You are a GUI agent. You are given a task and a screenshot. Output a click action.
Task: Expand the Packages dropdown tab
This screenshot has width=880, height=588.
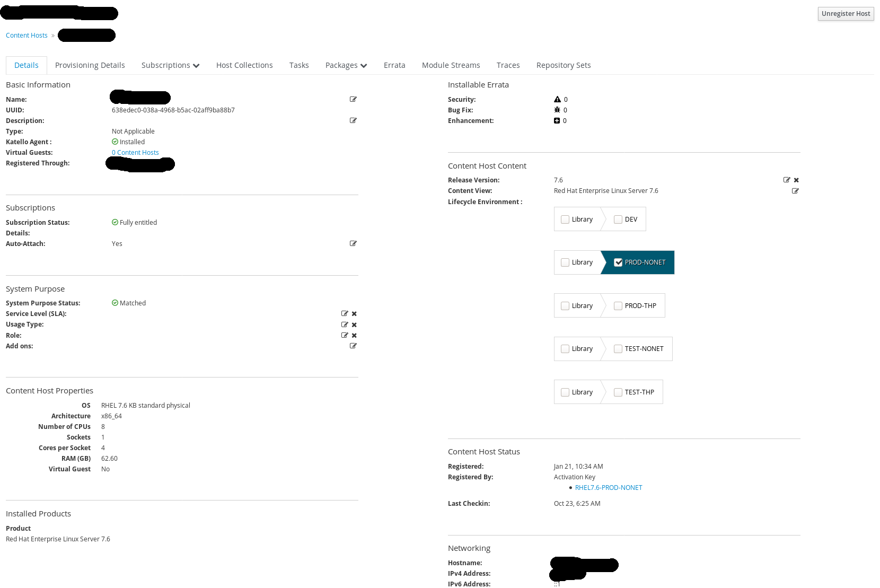[346, 65]
